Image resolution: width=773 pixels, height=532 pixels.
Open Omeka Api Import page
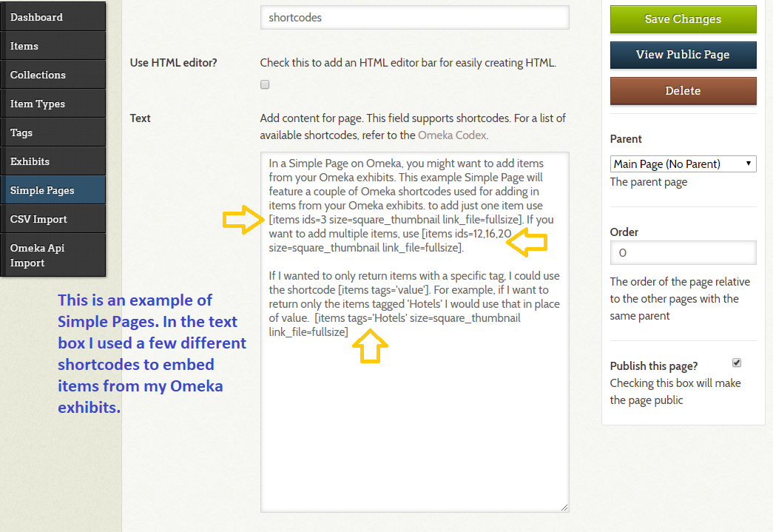(x=53, y=255)
